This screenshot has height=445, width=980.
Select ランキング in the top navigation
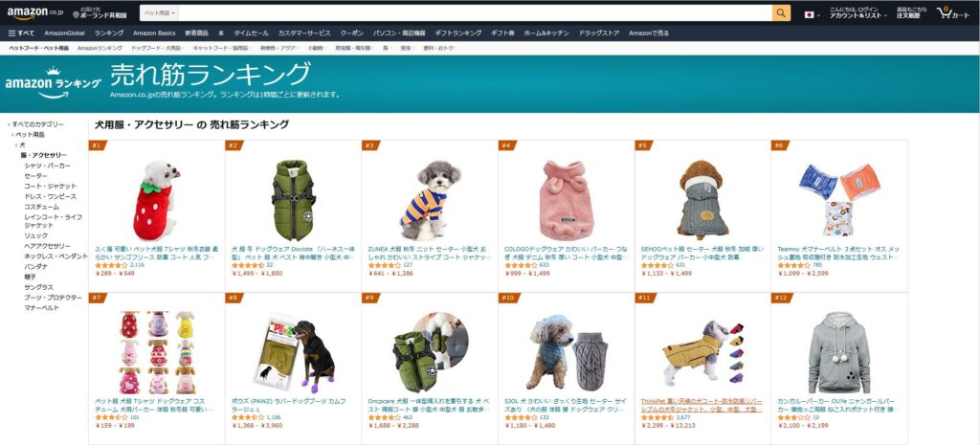109,33
